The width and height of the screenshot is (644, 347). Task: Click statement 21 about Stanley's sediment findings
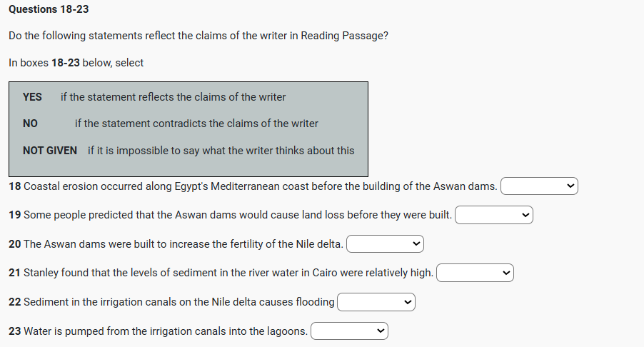(x=221, y=273)
